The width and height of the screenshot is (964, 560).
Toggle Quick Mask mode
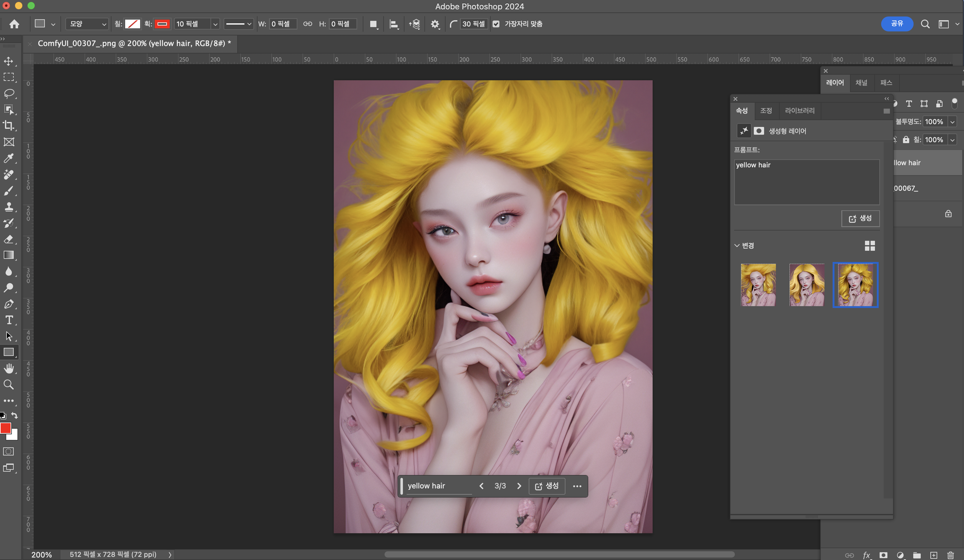(8, 451)
